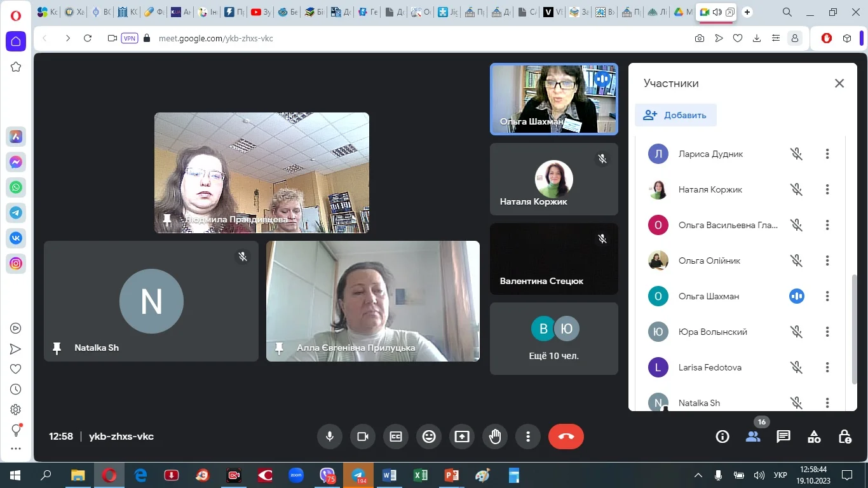Open host controls lock icon
This screenshot has height=488, width=868.
[844, 437]
